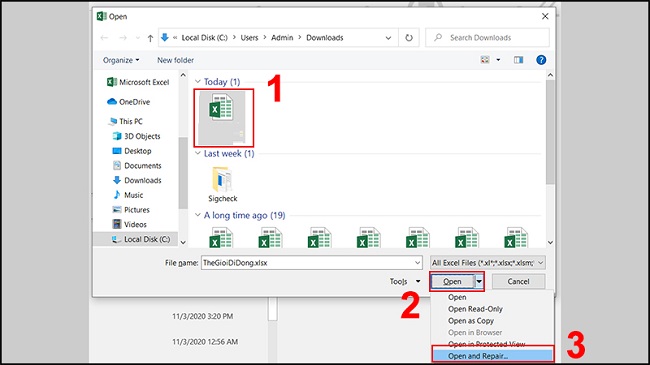650x365 pixels.
Task: Go up one folder level
Action: pos(150,38)
